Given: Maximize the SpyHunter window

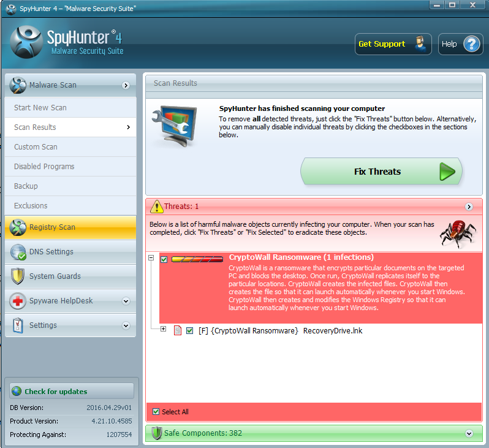Looking at the screenshot, I should tap(452, 5).
